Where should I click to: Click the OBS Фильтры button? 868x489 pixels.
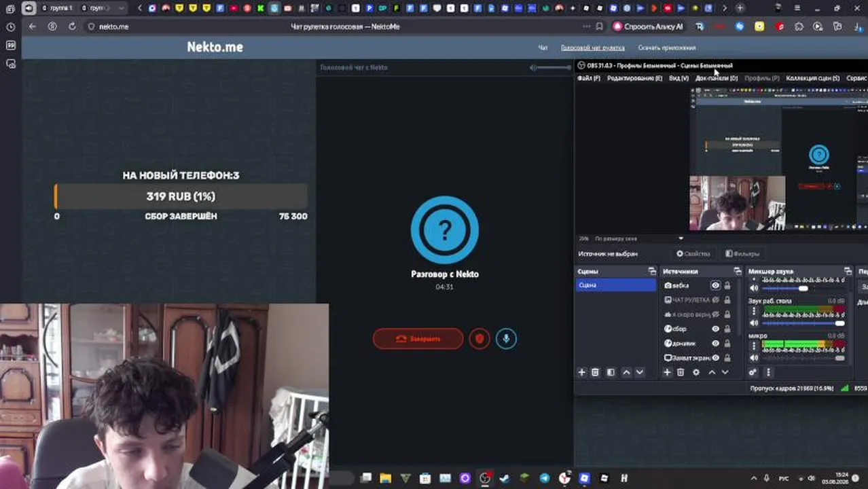tap(742, 253)
